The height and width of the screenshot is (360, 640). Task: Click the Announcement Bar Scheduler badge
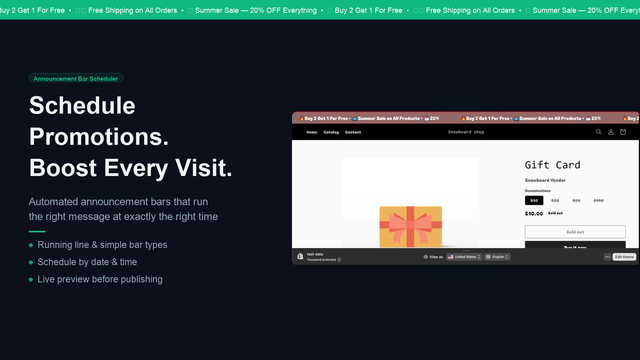(x=76, y=78)
